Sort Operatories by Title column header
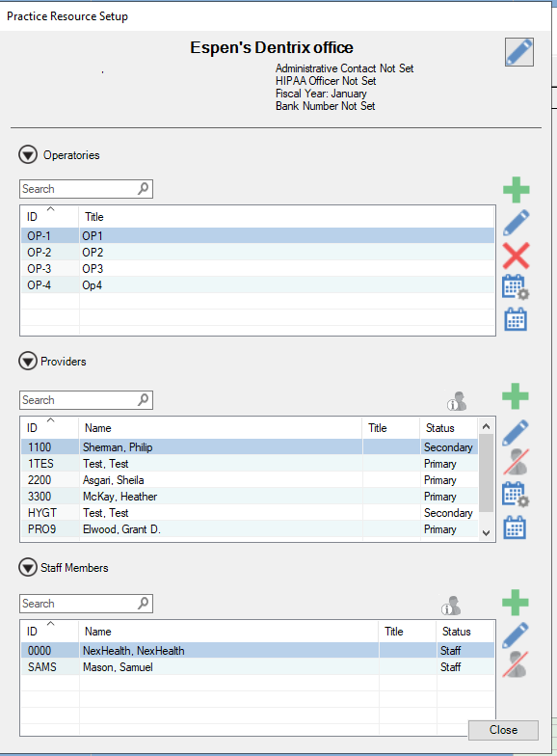Image resolution: width=557 pixels, height=756 pixels. tap(287, 216)
